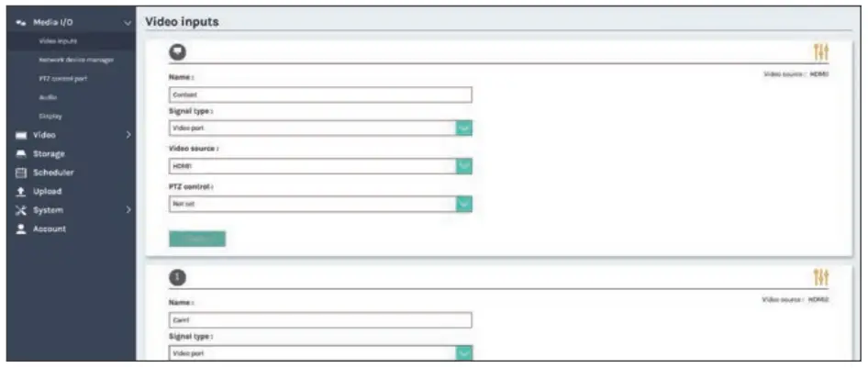Viewport: 868px width, 368px height.
Task: Go to Network device manager page
Action: (x=76, y=60)
